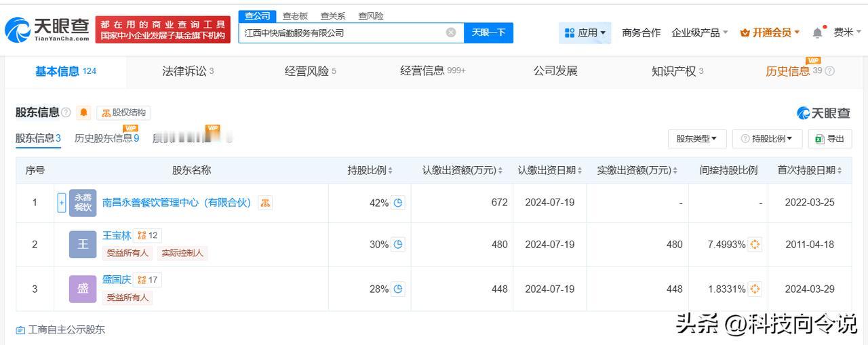Expand the 南昌永善餐饮管理中心 row with plus
This screenshot has width=868, height=345.
click(x=62, y=203)
